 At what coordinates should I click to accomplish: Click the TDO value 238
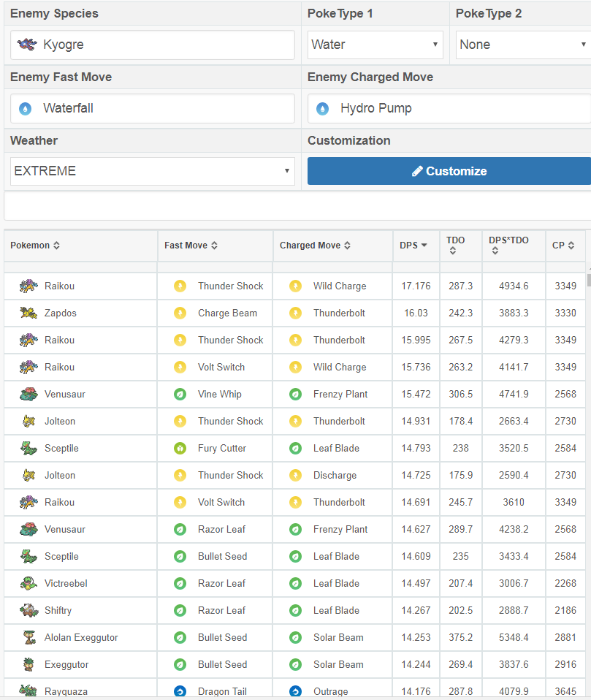click(461, 448)
